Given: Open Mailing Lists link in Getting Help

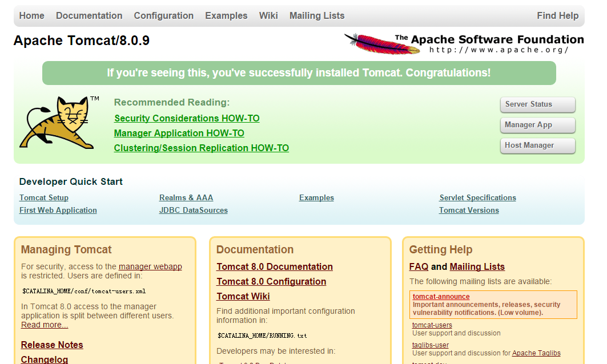Looking at the screenshot, I should tap(477, 266).
